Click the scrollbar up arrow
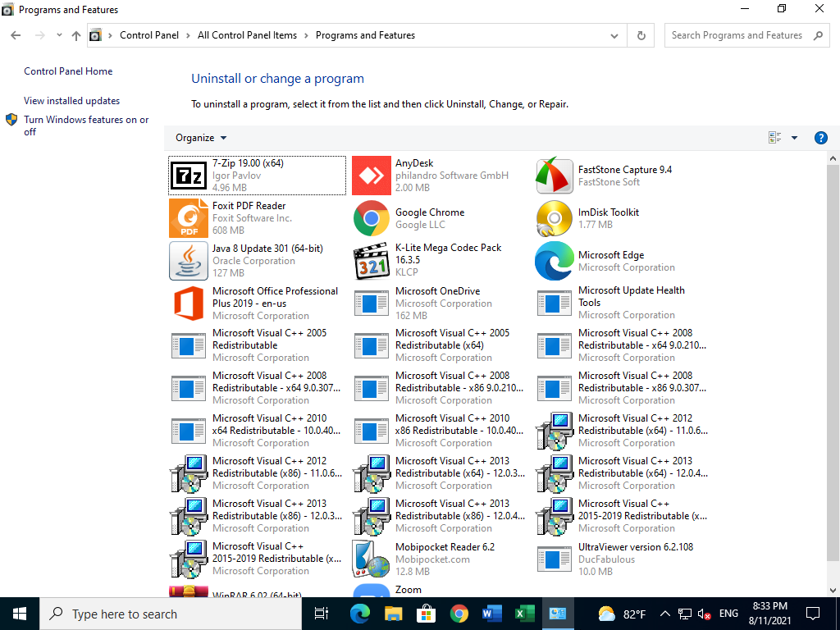 coord(833,158)
